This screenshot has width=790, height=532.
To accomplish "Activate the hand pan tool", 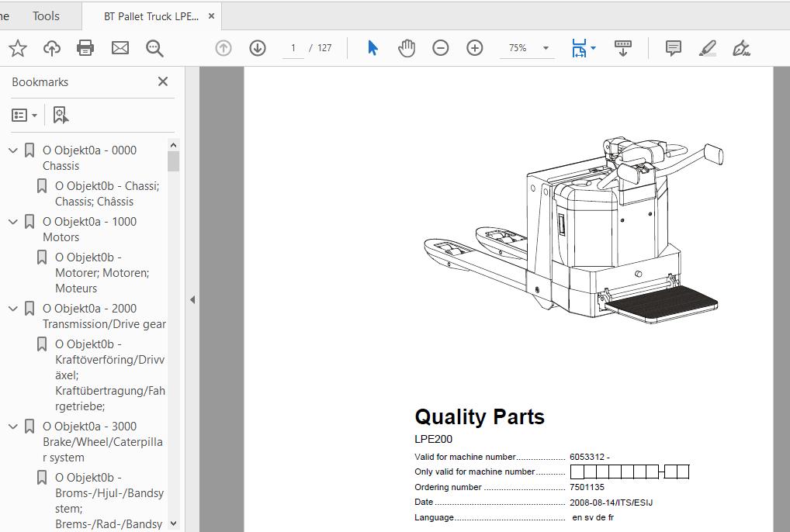I will tap(407, 48).
